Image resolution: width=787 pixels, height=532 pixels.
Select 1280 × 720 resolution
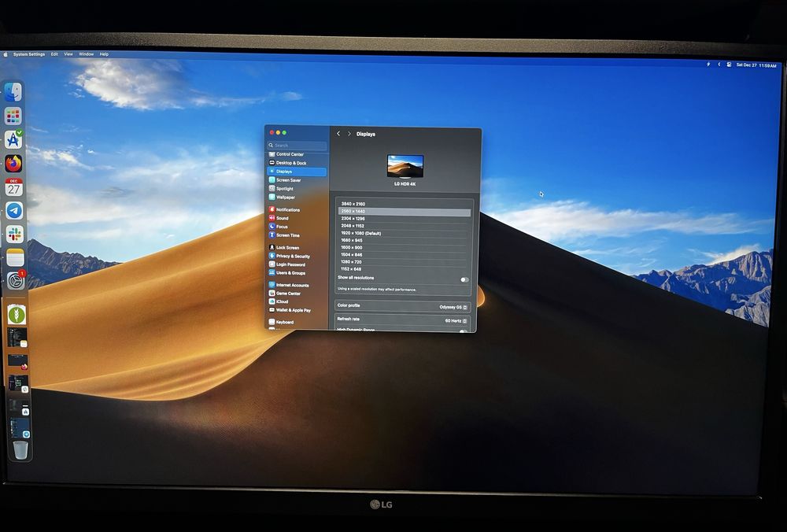(x=405, y=262)
